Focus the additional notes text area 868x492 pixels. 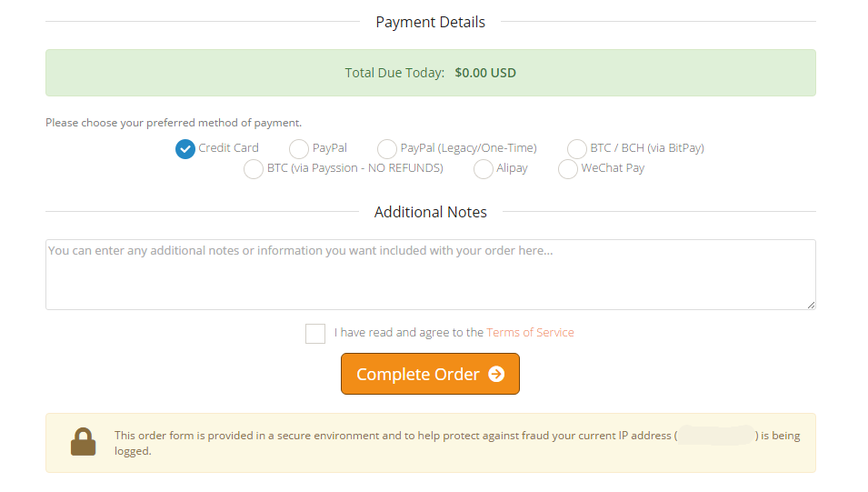[431, 275]
